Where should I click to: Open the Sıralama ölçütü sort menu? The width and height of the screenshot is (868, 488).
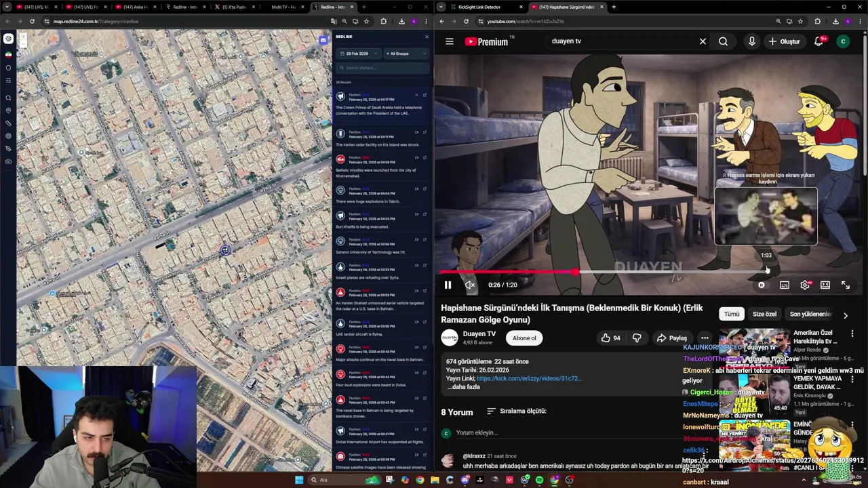coord(517,411)
